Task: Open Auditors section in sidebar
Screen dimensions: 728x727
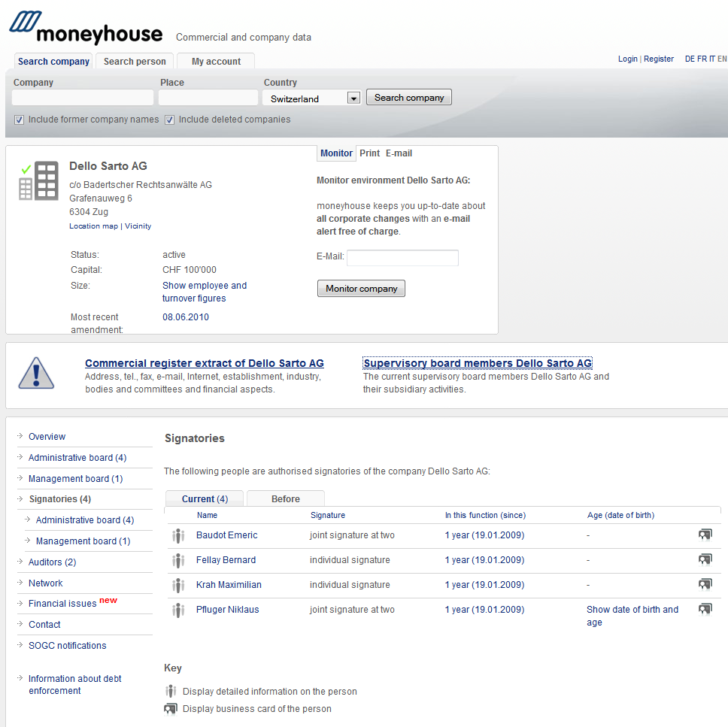Action: pos(52,562)
